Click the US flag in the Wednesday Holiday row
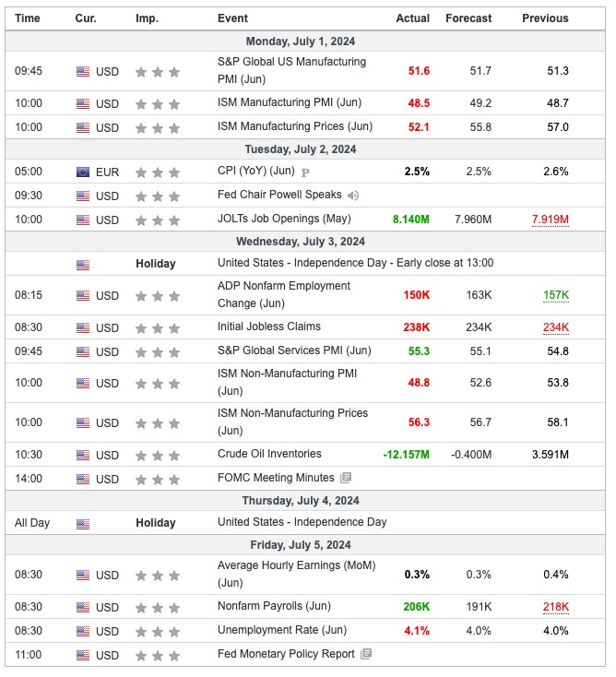This screenshot has height=677, width=616. tap(83, 267)
